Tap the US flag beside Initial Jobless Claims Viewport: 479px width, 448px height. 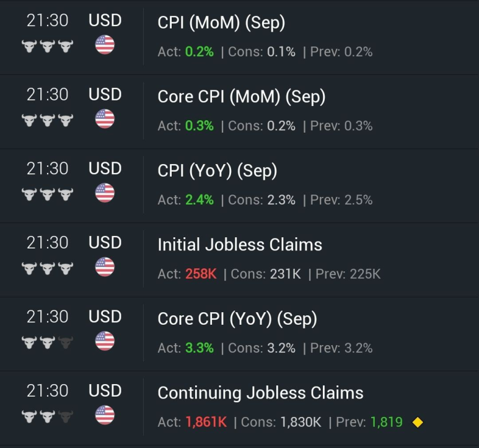tap(105, 267)
